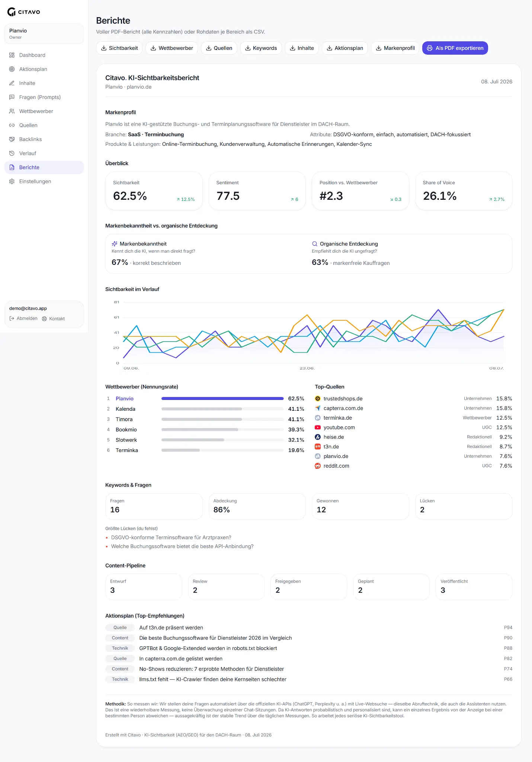
Task: Click the Backlinks shield icon
Action: pos(12,139)
